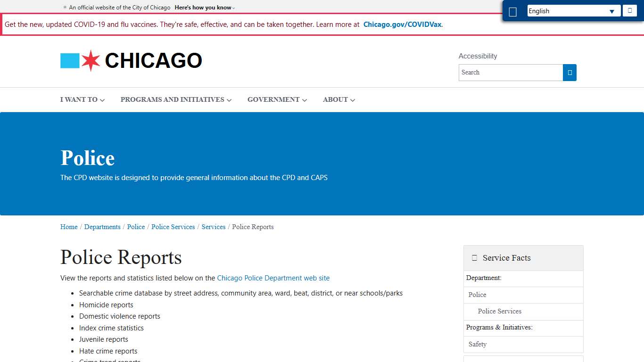The width and height of the screenshot is (644, 362).
Task: Open the I WANT TO menu
Action: coord(82,99)
